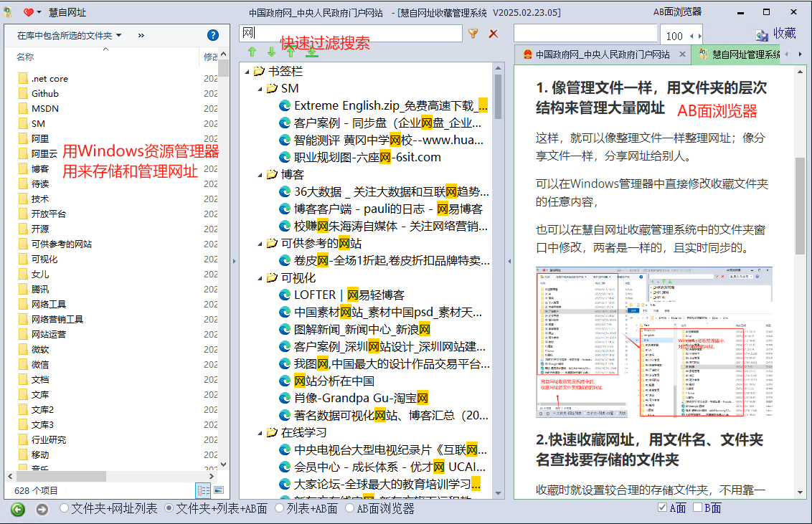Collapse the 在线学习 tree node

260,433
